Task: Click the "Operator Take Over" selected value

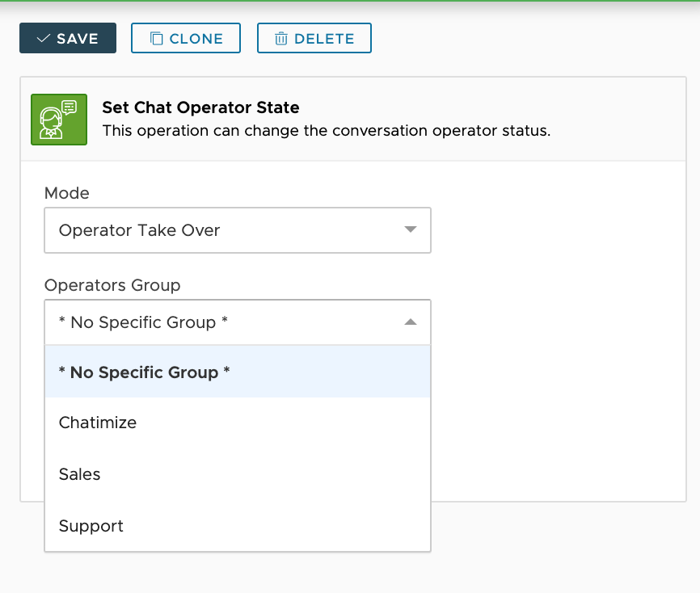Action: pyautogui.click(x=140, y=230)
